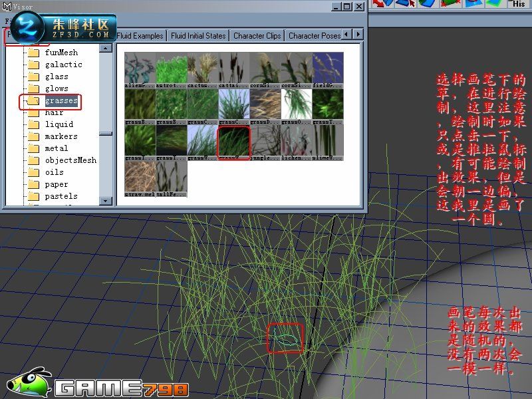Image resolution: width=532 pixels, height=399 pixels.
Task: Switch to the Fluid Examples tab
Action: (140, 36)
